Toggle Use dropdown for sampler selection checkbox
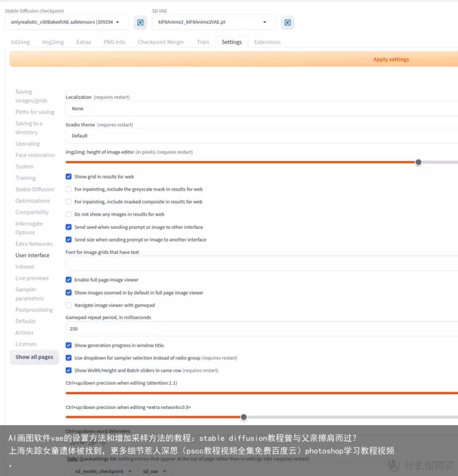 [x=69, y=358]
